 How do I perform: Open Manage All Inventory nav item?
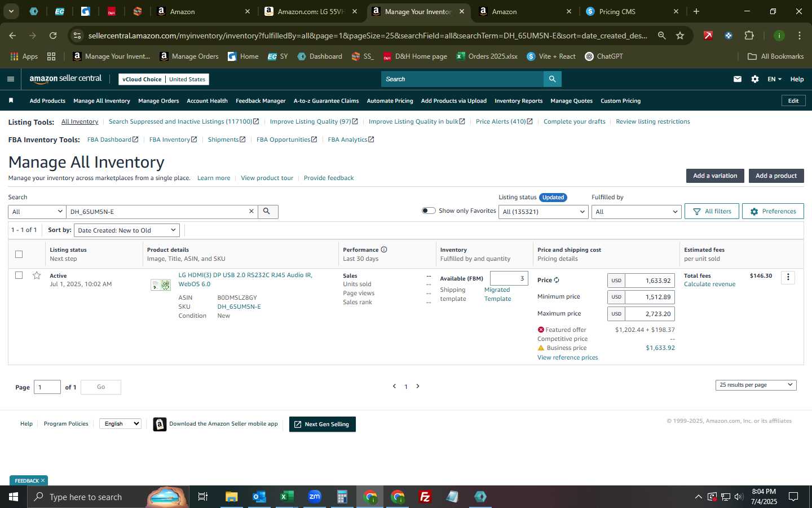(x=101, y=100)
